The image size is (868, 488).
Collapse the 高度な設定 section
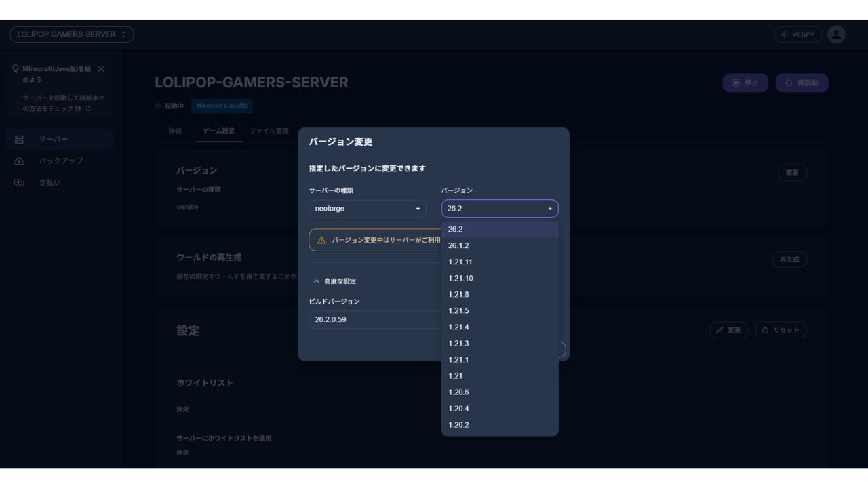(334, 281)
